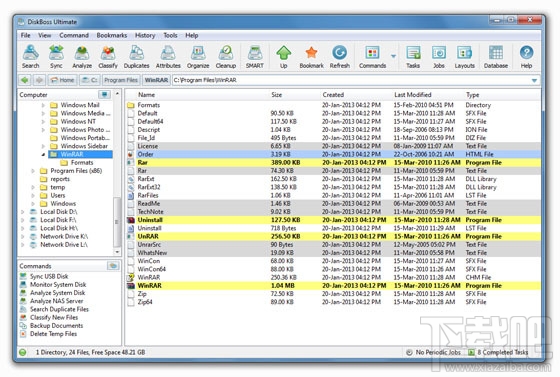Open the Commands toolbar dropdown arrow
Screen dimensions: 560x377
click(393, 56)
